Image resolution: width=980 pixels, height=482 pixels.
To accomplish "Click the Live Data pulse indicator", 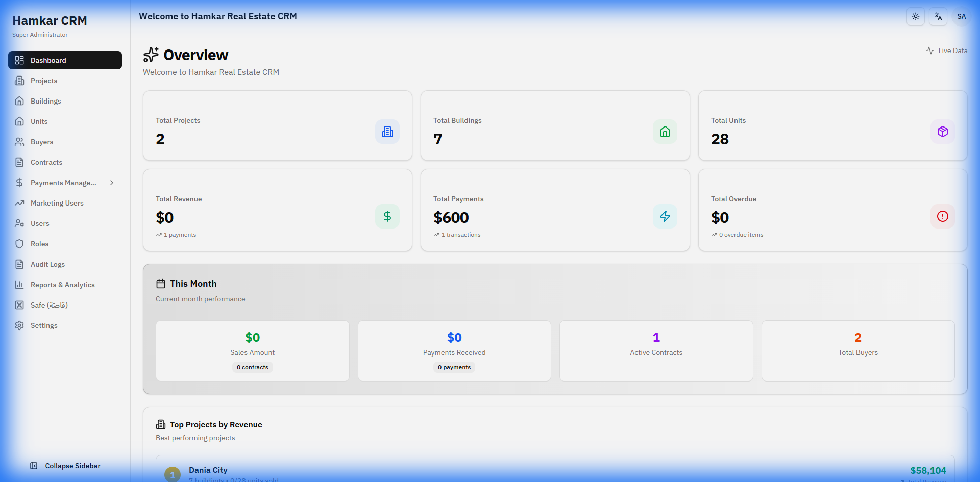I will (x=947, y=50).
